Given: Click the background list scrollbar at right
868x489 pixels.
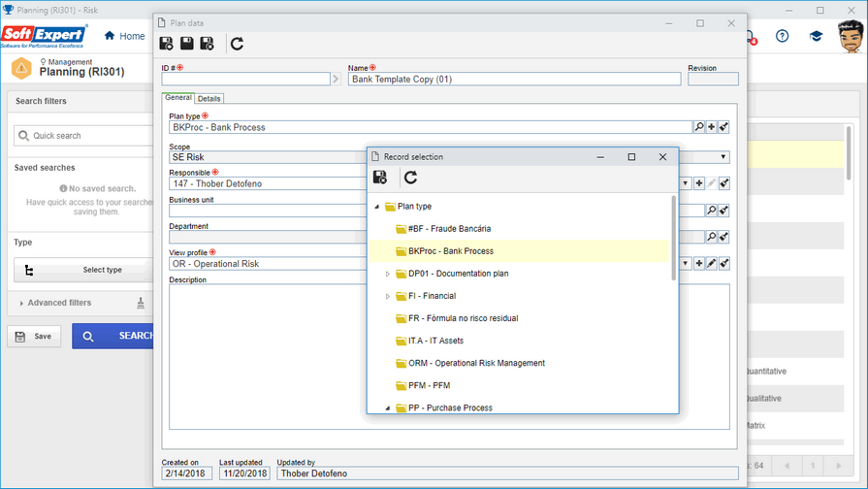Looking at the screenshot, I should point(848,153).
